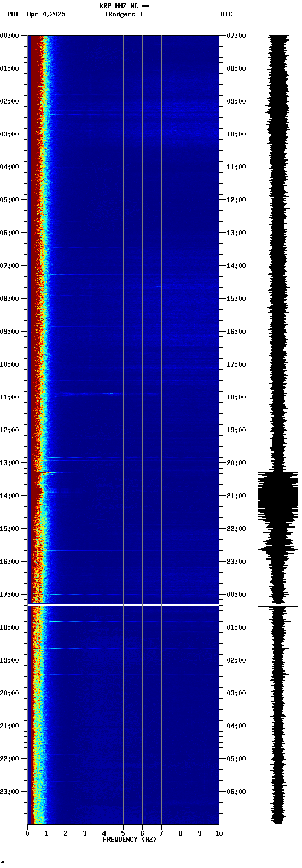Click the 09:00 PDT time label on left
The image size is (302, 868).
[x=10, y=332]
